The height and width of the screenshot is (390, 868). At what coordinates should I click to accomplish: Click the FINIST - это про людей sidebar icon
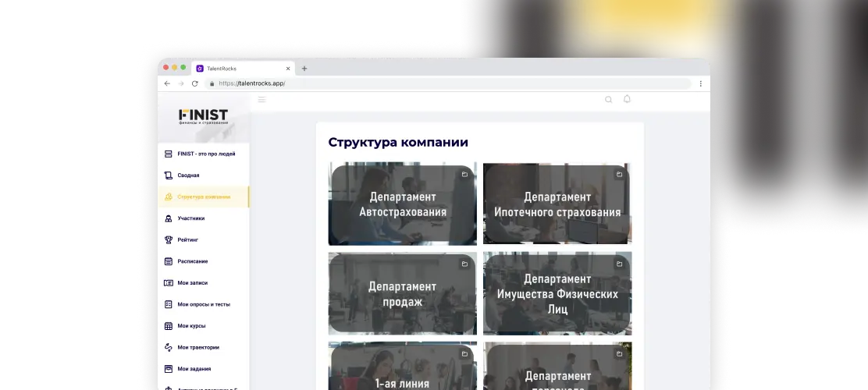click(169, 154)
